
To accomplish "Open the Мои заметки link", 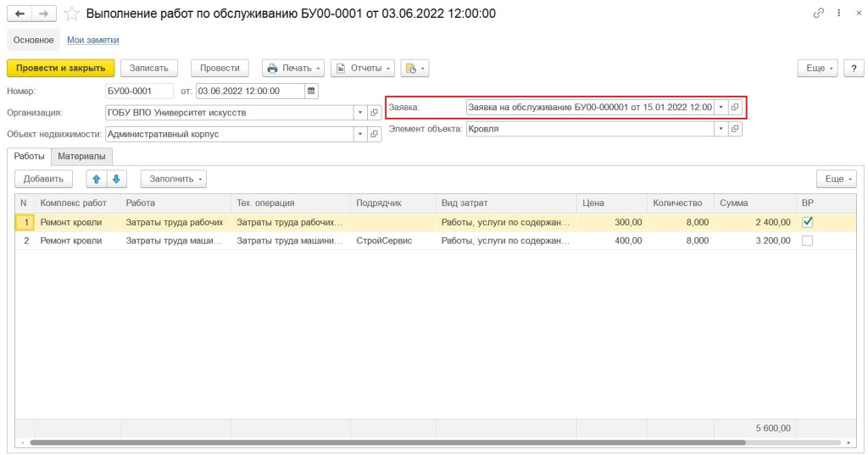I will (92, 40).
